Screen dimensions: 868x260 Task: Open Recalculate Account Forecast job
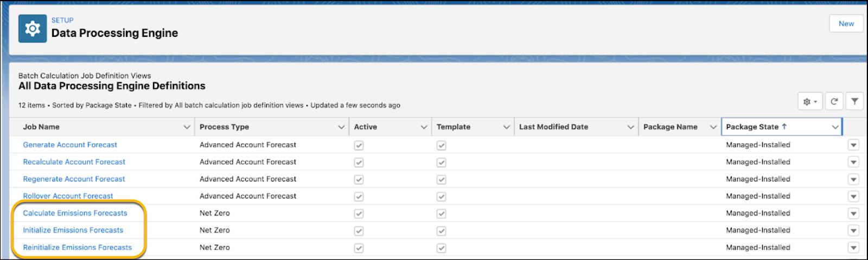(x=74, y=162)
